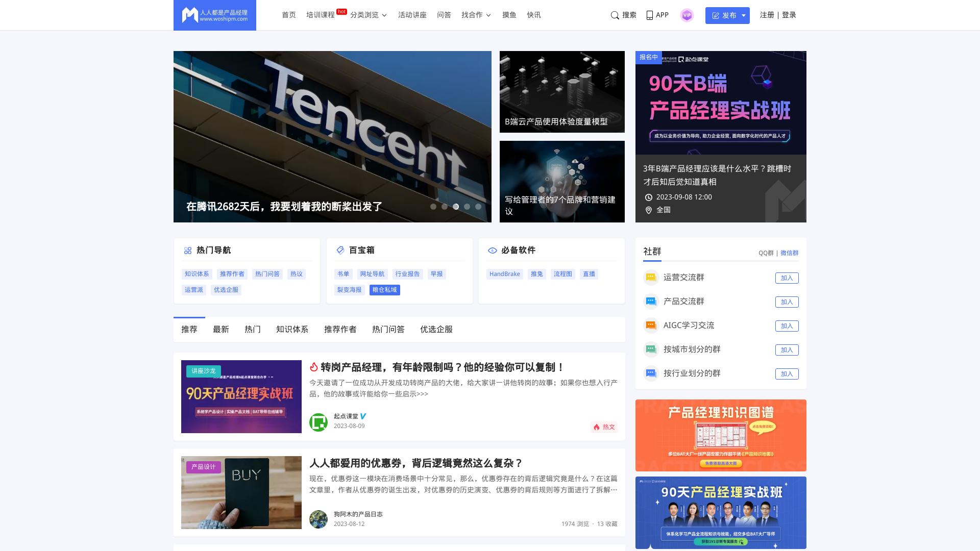980x551 pixels.
Task: Click the 登录 link
Action: [789, 15]
